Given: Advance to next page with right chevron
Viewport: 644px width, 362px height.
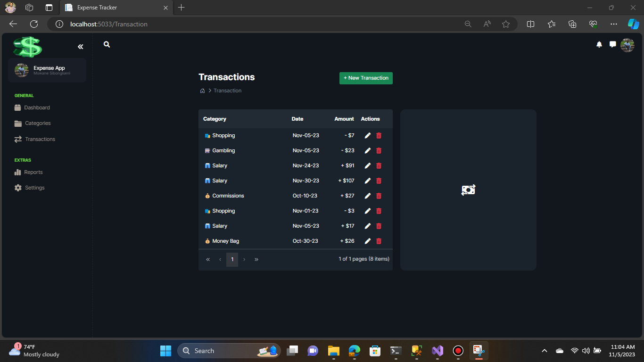Looking at the screenshot, I should (x=244, y=259).
